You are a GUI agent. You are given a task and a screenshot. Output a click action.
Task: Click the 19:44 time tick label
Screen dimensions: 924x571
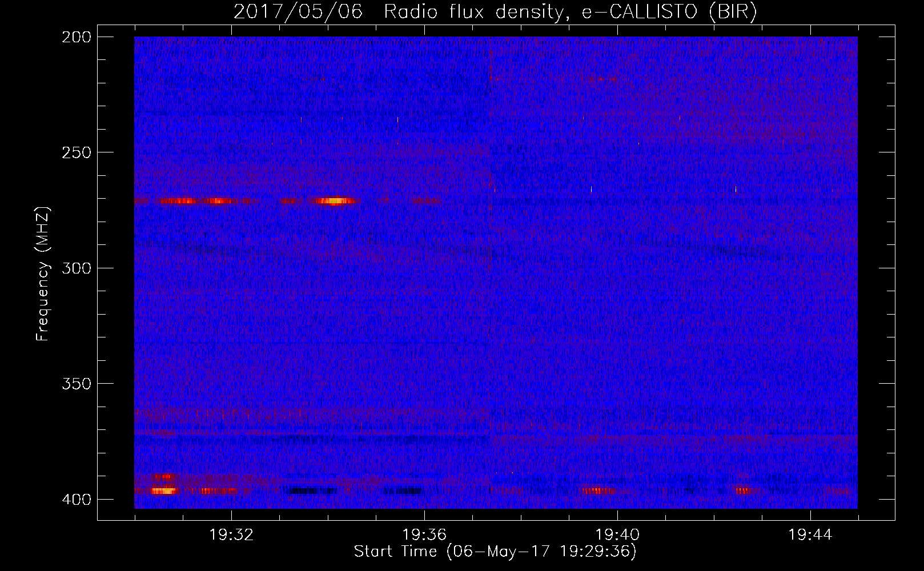pos(810,535)
